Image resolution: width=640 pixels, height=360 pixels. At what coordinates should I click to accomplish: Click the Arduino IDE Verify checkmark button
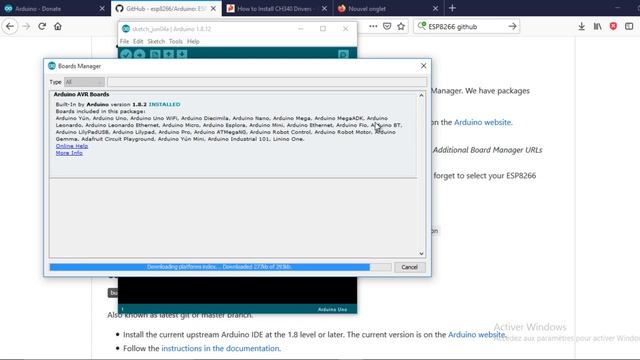click(x=126, y=54)
